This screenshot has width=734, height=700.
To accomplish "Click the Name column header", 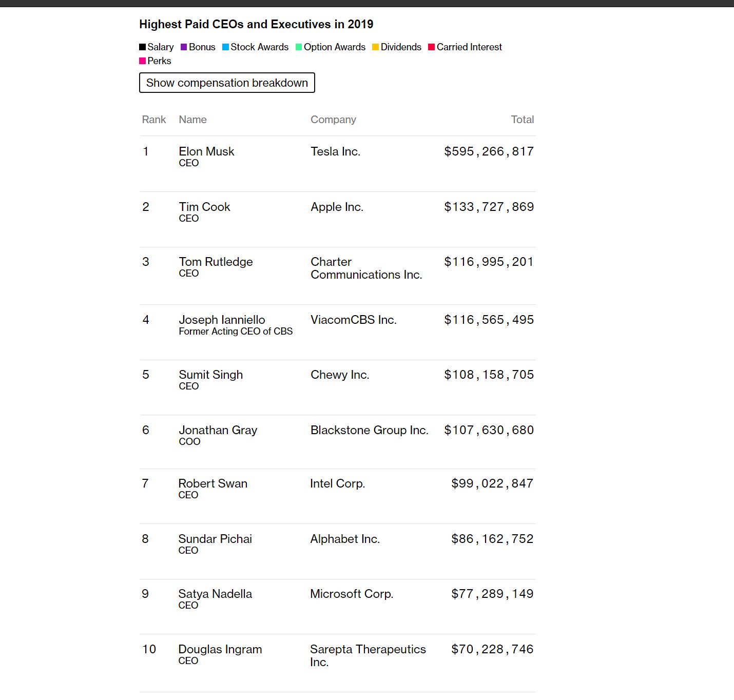I will (193, 120).
